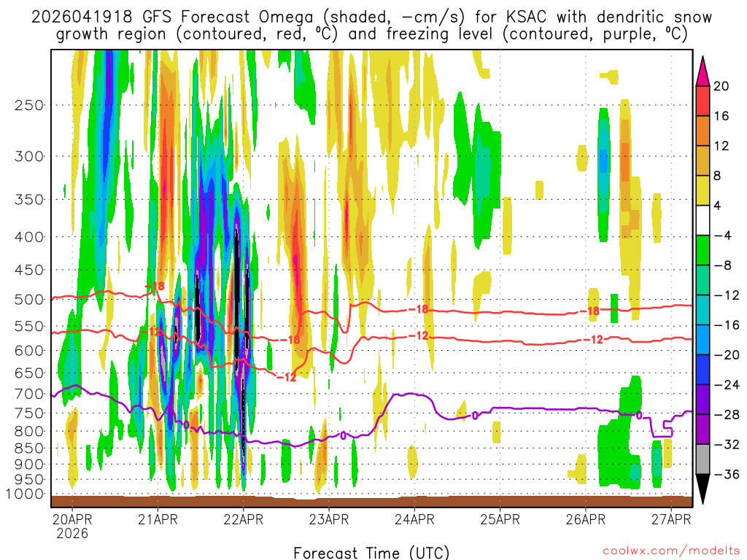Screen dimensions: 747x560
Task: Click the red -12 contour label near 650 level
Action: point(287,377)
